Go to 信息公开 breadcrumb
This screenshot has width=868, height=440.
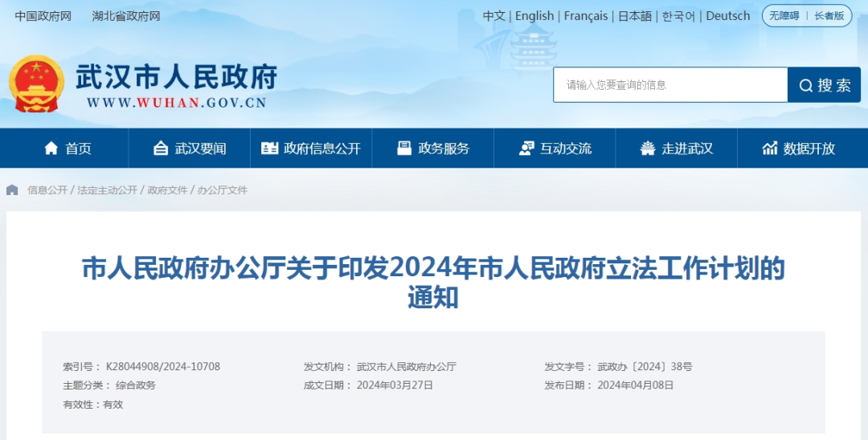click(x=47, y=190)
